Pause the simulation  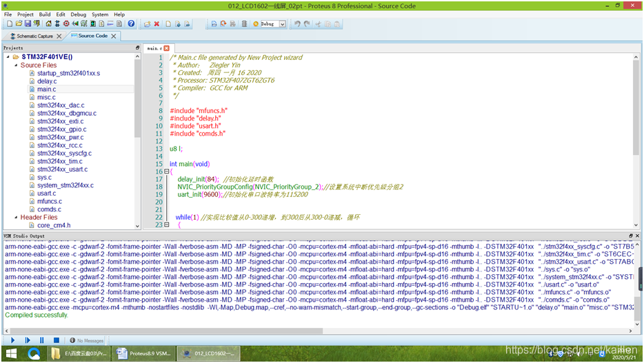click(x=41, y=340)
